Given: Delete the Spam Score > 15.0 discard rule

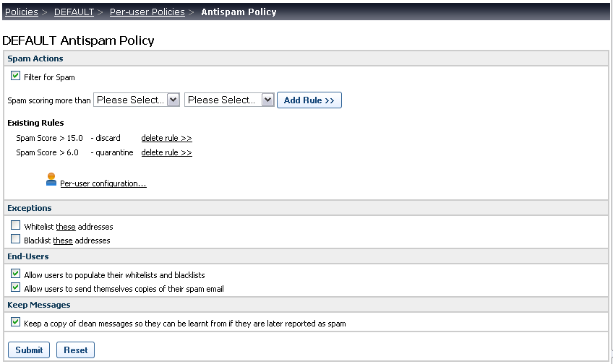Looking at the screenshot, I should [166, 138].
